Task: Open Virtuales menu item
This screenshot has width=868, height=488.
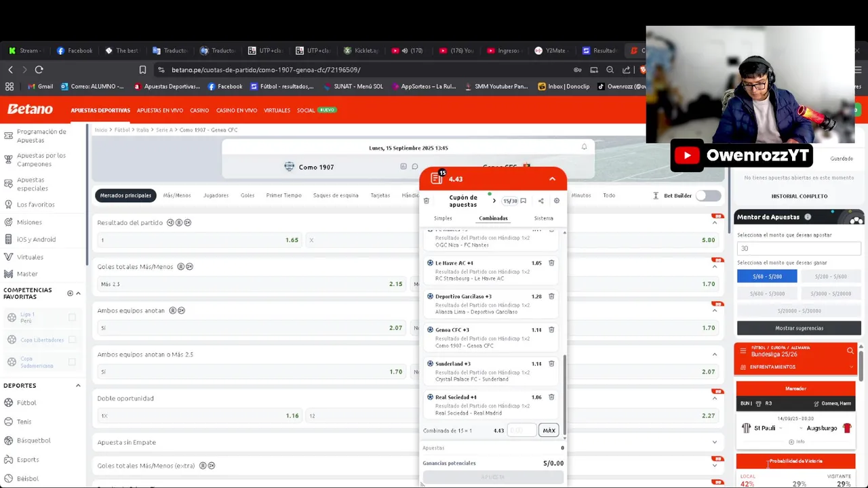Action: (x=277, y=110)
